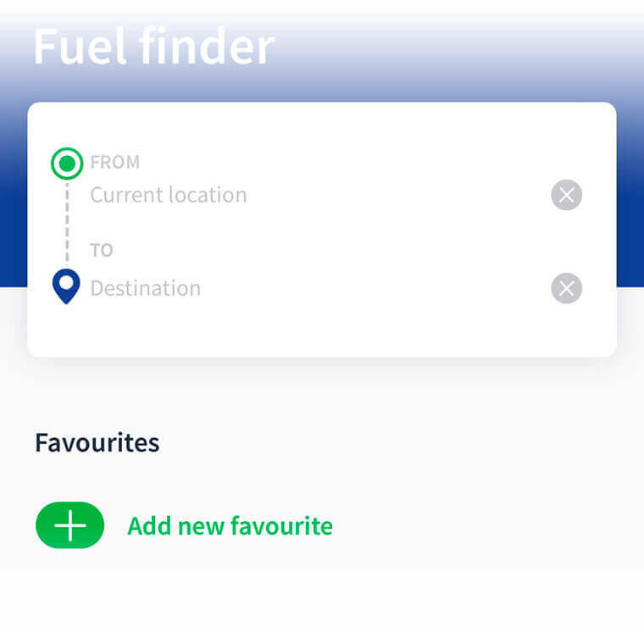Tap the grey X beside Destination
Image resolution: width=644 pixels, height=644 pixels.
coord(566,289)
